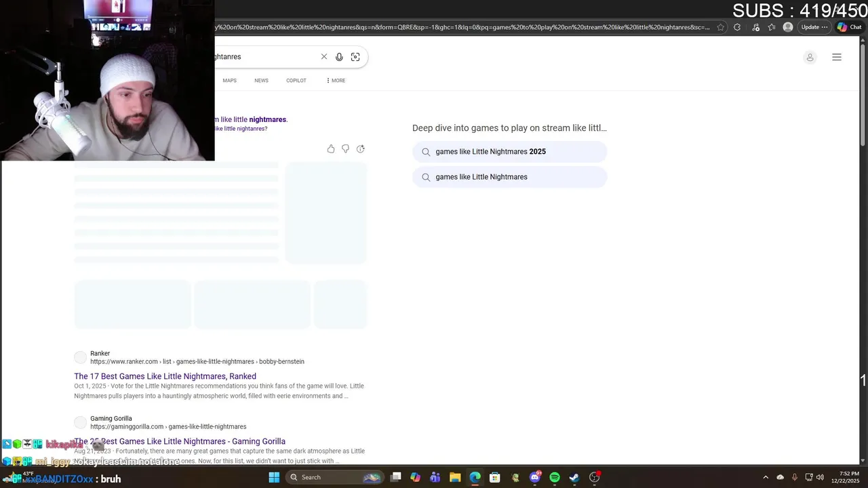Open Microsoft Teams from taskbar
Viewport: 868px width, 488px height.
[435, 477]
